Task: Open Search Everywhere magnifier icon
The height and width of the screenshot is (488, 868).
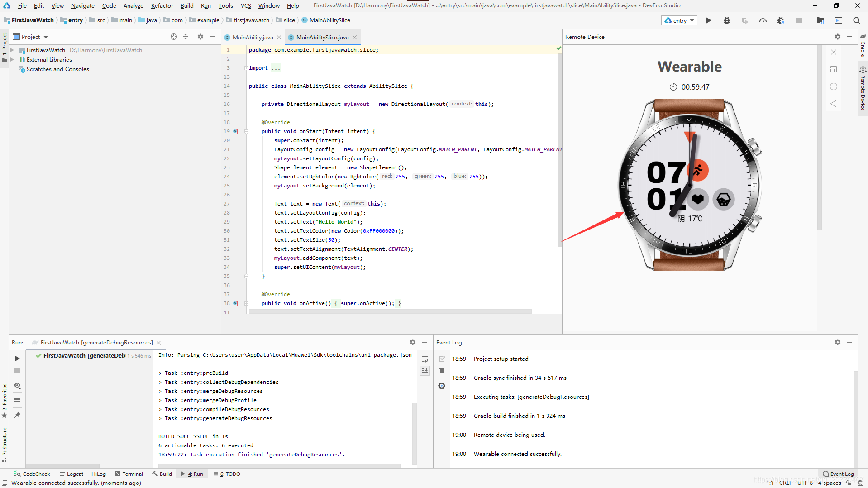Action: pyautogui.click(x=856, y=20)
